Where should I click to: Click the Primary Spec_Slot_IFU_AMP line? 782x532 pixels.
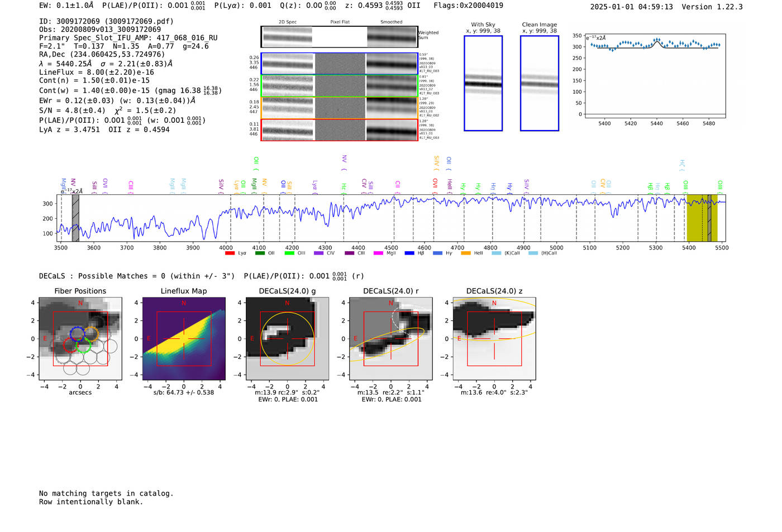128,38
